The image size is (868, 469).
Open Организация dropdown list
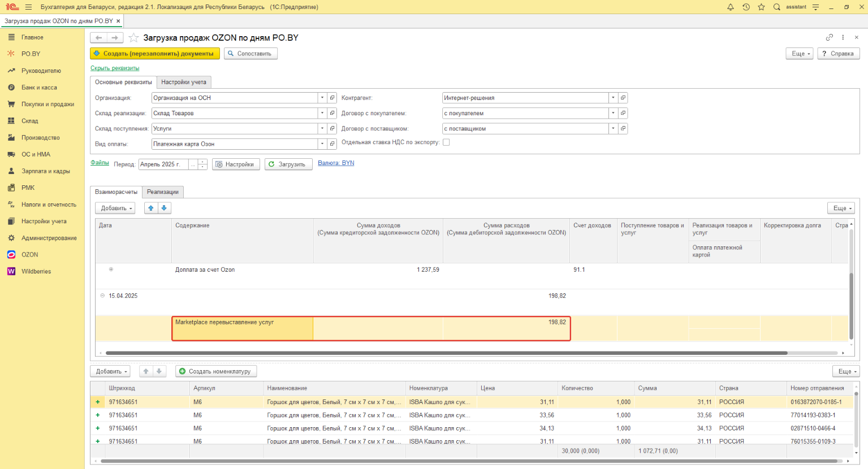click(322, 98)
